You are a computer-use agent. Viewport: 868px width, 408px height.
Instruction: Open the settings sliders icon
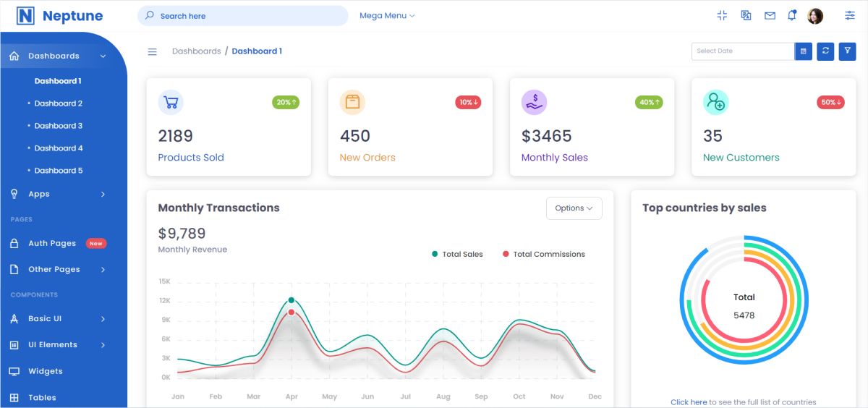(x=850, y=16)
